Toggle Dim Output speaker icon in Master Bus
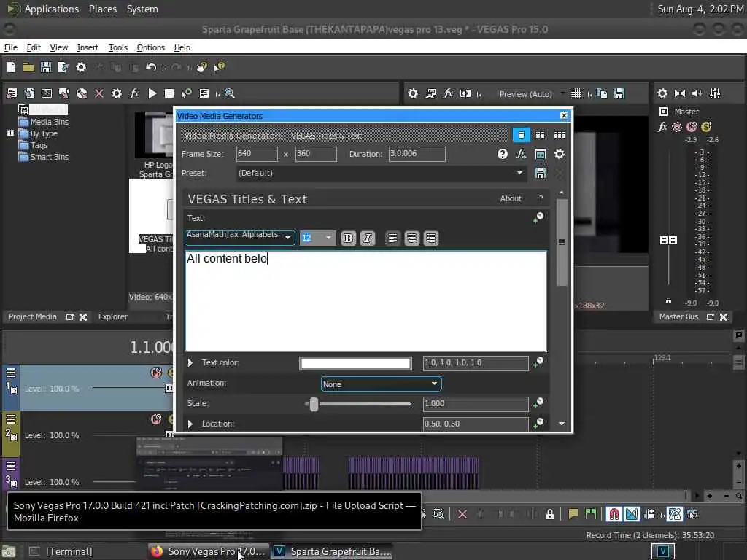Viewport: 747px width, 560px height. click(x=697, y=94)
